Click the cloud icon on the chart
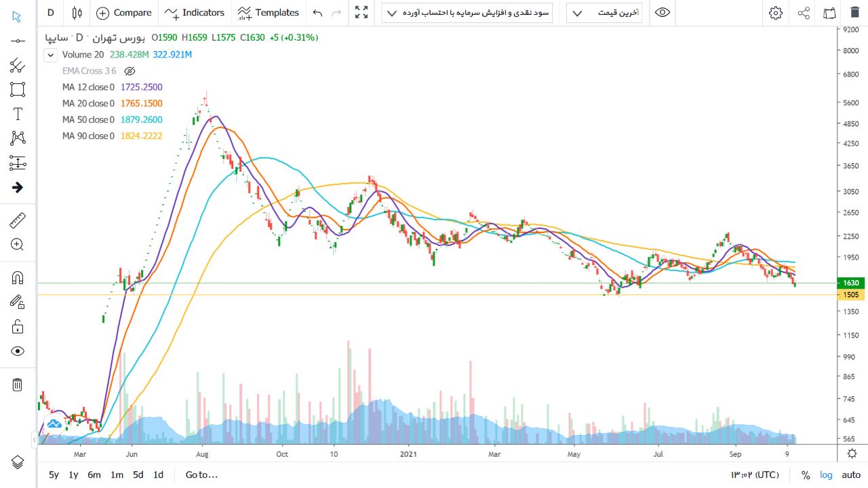 (x=54, y=424)
